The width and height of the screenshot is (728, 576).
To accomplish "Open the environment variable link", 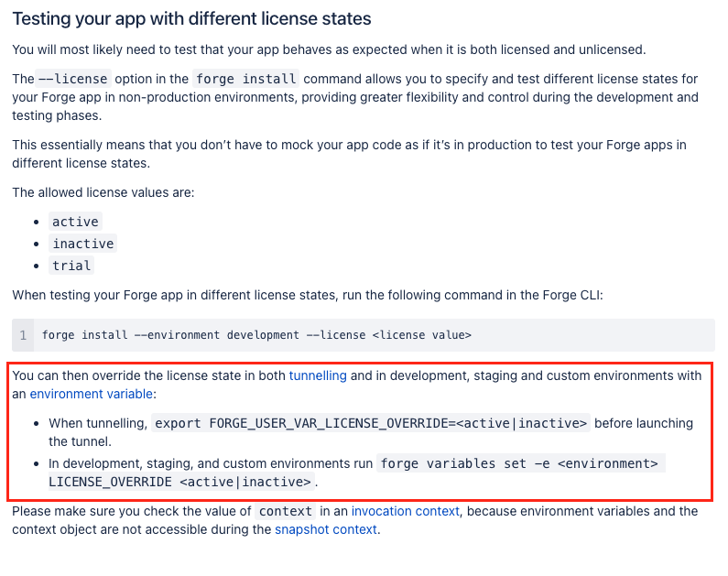I will click(x=91, y=394).
